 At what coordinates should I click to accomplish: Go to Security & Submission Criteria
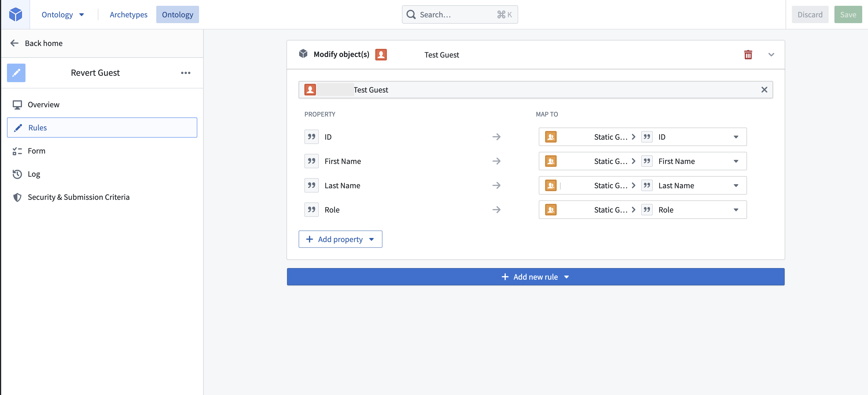coord(78,197)
